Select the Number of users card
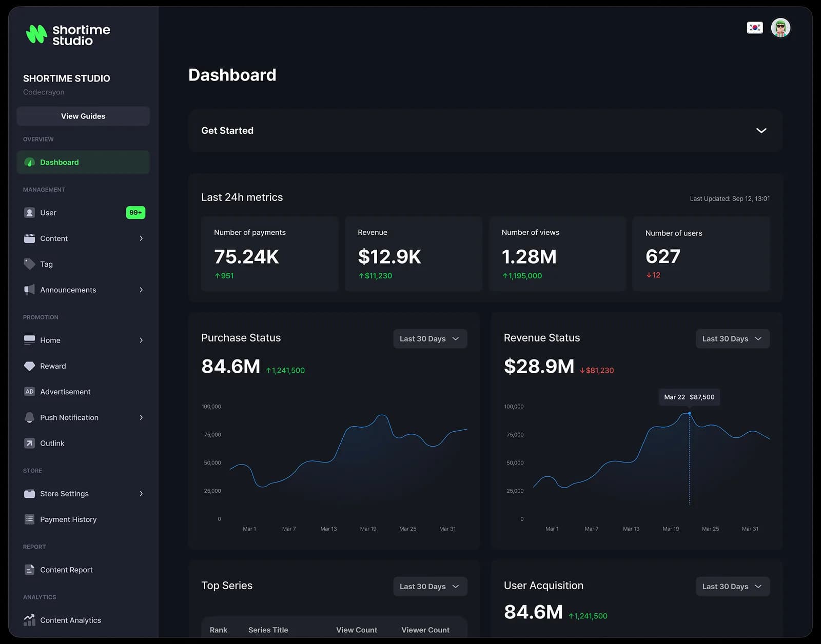This screenshot has height=644, width=821. tap(701, 254)
